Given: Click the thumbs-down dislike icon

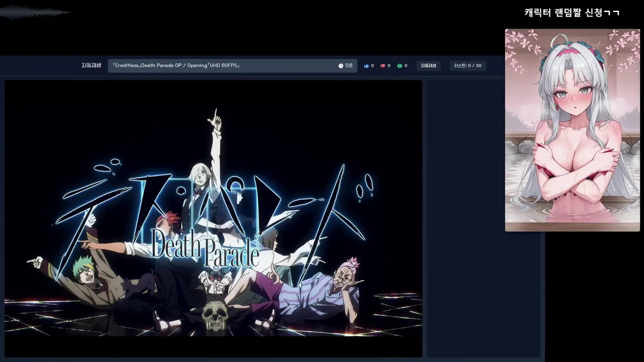Looking at the screenshot, I should tap(383, 66).
